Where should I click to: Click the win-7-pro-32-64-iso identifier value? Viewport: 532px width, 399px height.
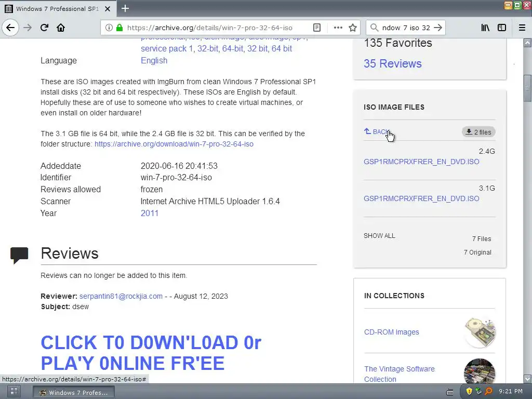(x=176, y=178)
